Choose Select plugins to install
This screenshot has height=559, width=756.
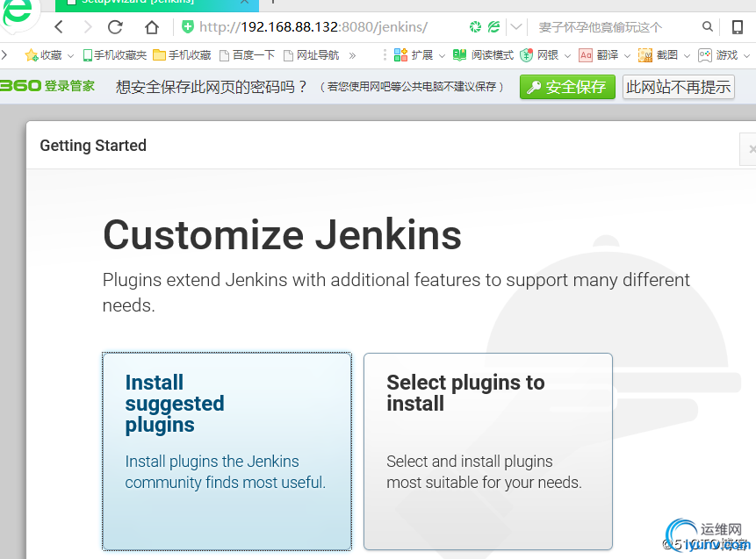click(488, 451)
